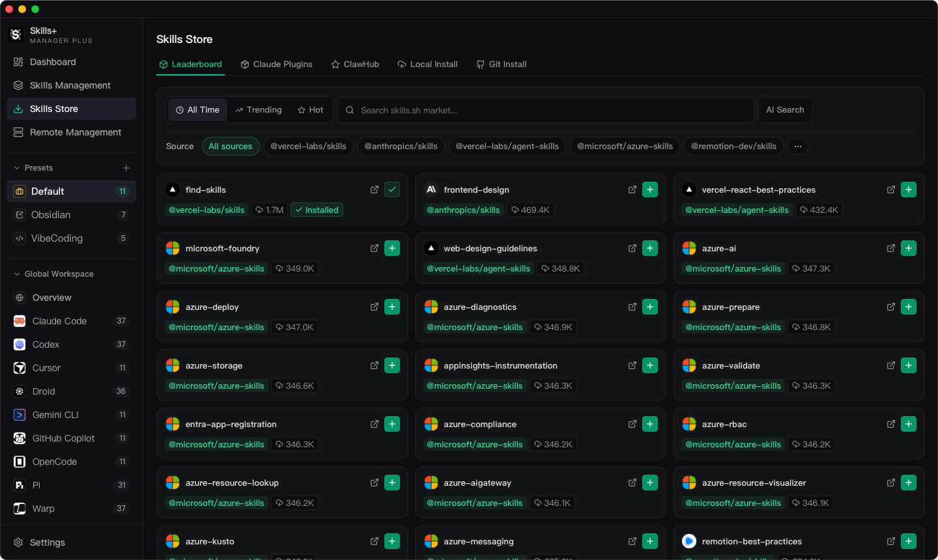Open Codex workspace
The image size is (938, 560).
point(72,344)
